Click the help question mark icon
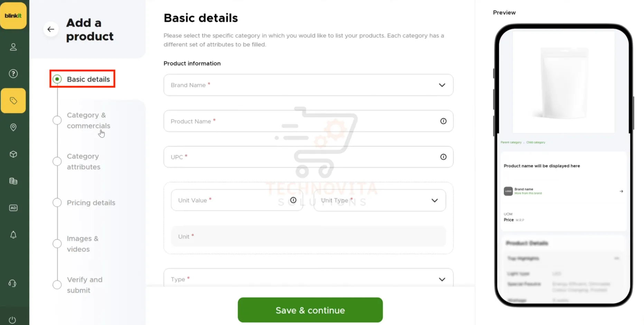 (13, 73)
